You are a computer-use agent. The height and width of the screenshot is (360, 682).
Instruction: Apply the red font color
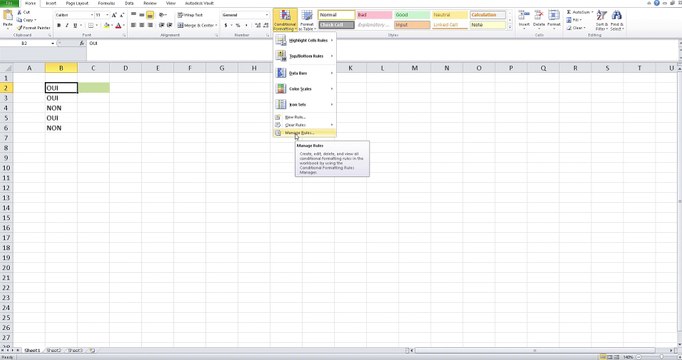coord(118,26)
